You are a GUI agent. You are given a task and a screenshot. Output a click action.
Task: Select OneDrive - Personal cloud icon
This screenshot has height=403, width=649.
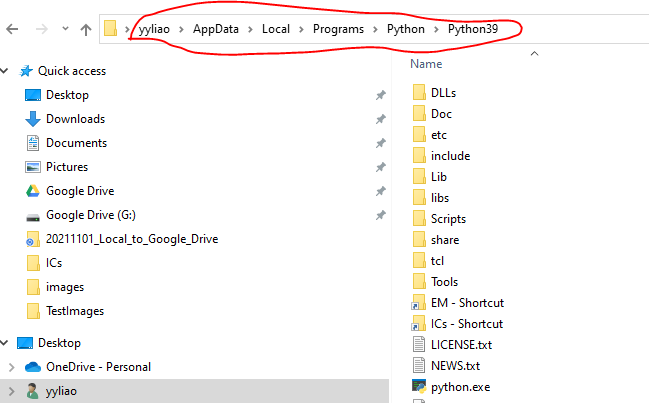point(32,367)
